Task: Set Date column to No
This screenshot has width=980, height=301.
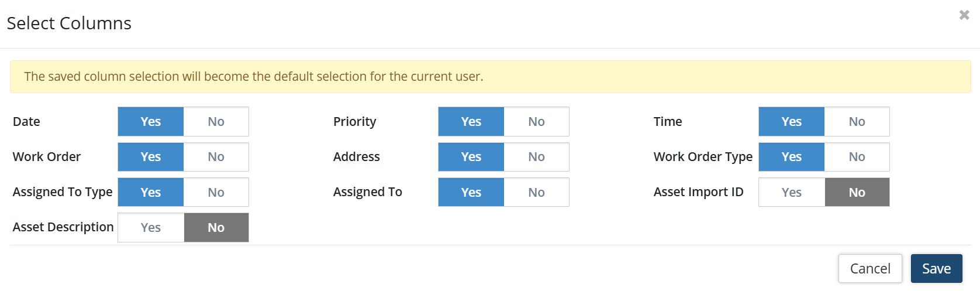Action: point(216,122)
